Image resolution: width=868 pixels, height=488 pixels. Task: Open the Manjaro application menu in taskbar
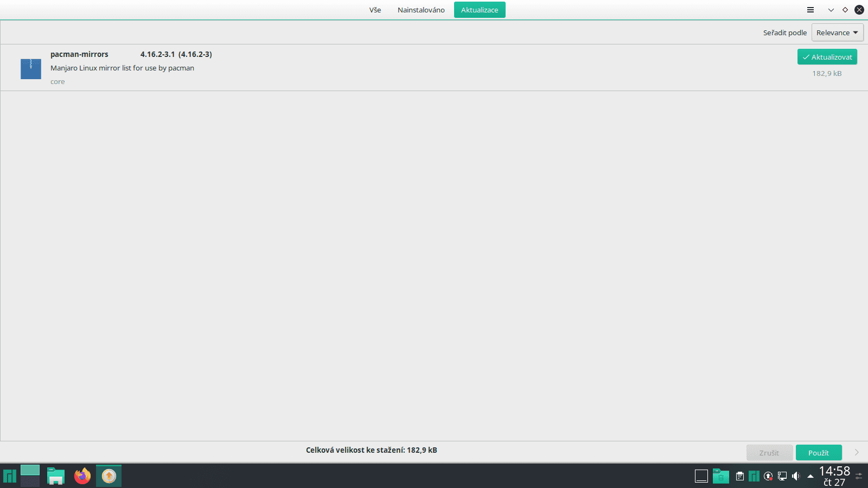pos(9,476)
